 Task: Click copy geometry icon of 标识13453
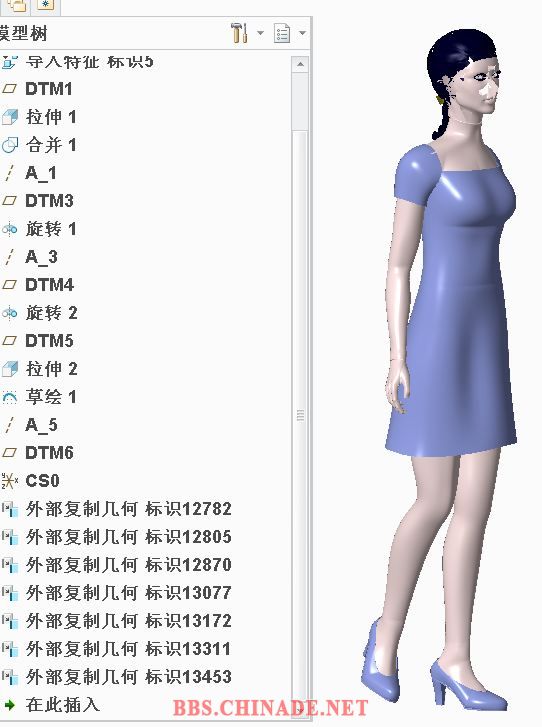click(x=10, y=677)
